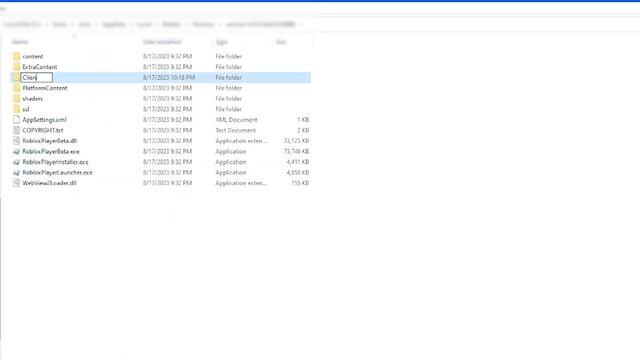The image size is (640, 360).
Task: Select the RobloxPlayerLauncher.exe file name
Action: [x=58, y=173]
